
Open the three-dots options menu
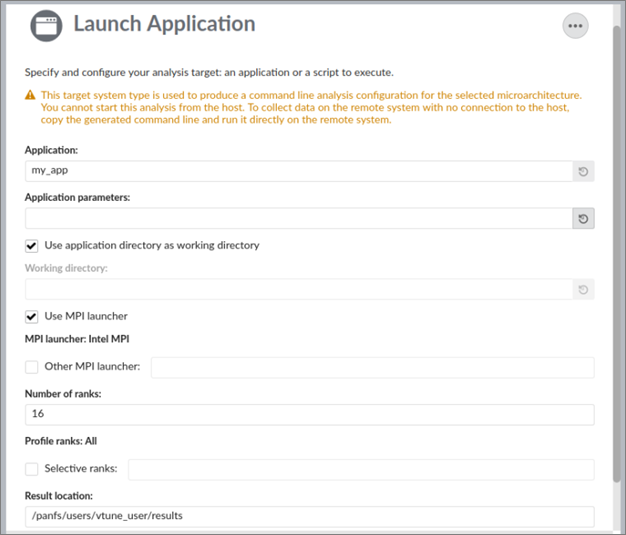tap(575, 26)
